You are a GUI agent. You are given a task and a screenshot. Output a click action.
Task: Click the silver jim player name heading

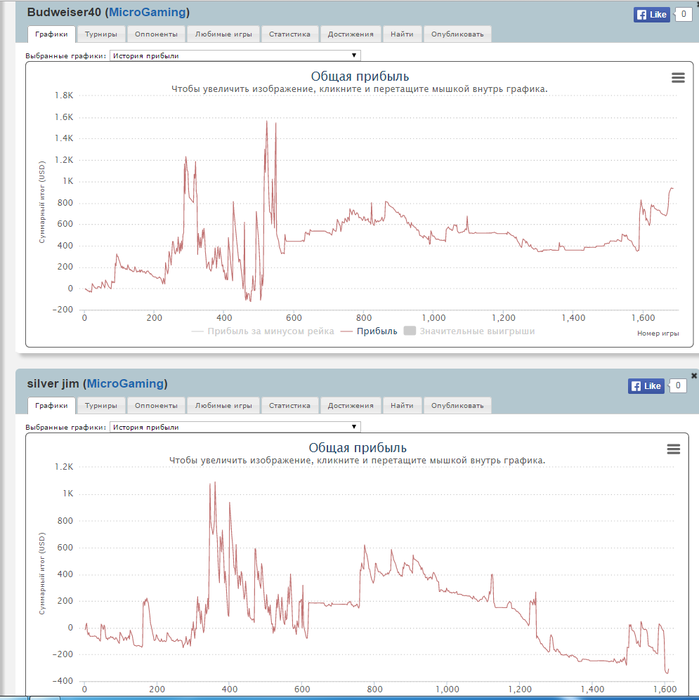point(53,383)
